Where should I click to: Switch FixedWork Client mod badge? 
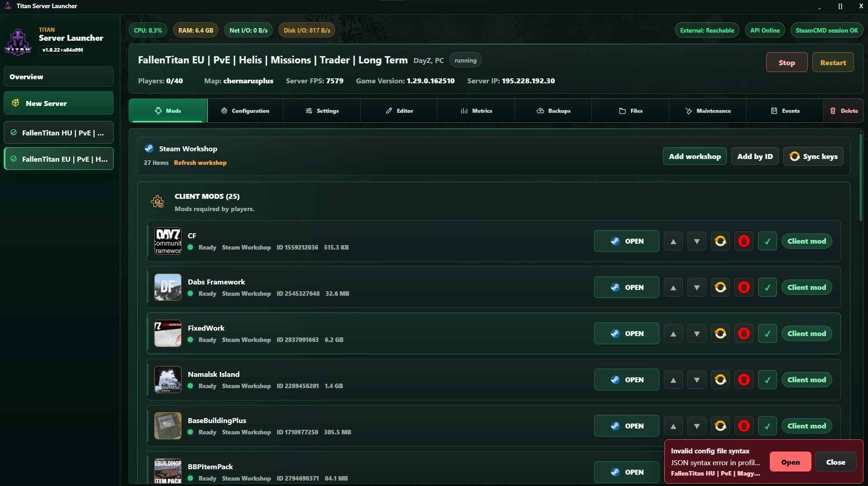pos(806,333)
